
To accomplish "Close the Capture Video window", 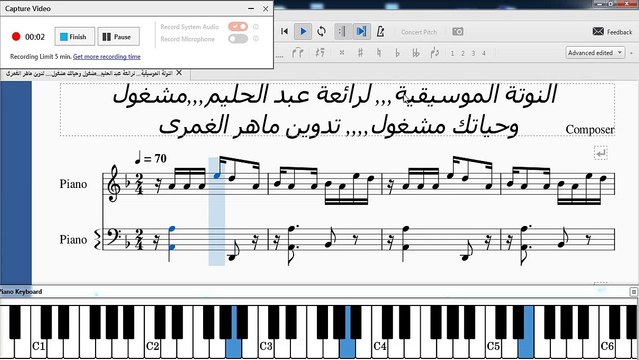I will [266, 8].
